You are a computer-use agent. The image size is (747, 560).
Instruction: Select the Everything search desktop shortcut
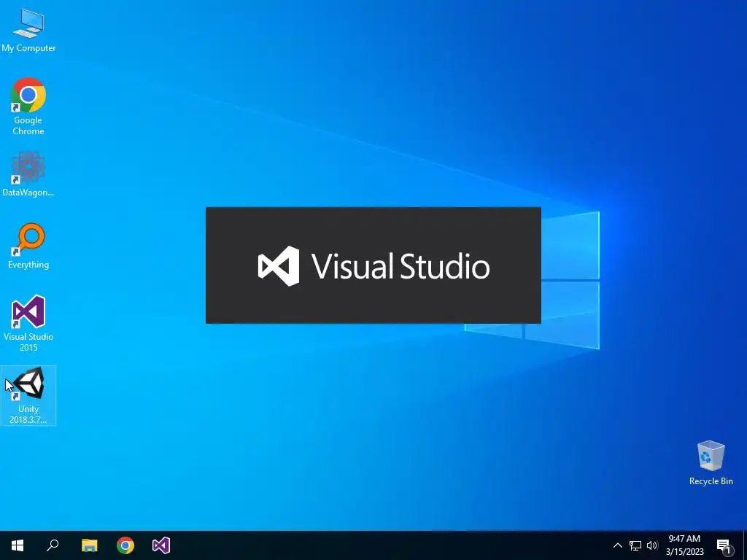click(x=28, y=246)
